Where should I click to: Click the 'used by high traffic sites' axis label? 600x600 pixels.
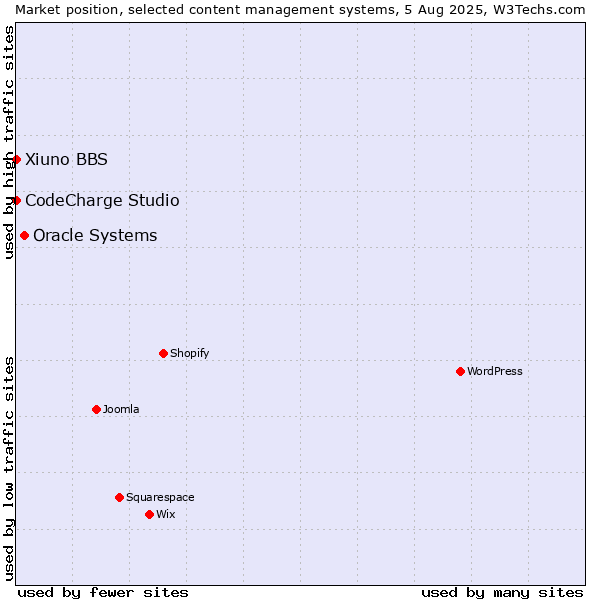tap(8, 143)
